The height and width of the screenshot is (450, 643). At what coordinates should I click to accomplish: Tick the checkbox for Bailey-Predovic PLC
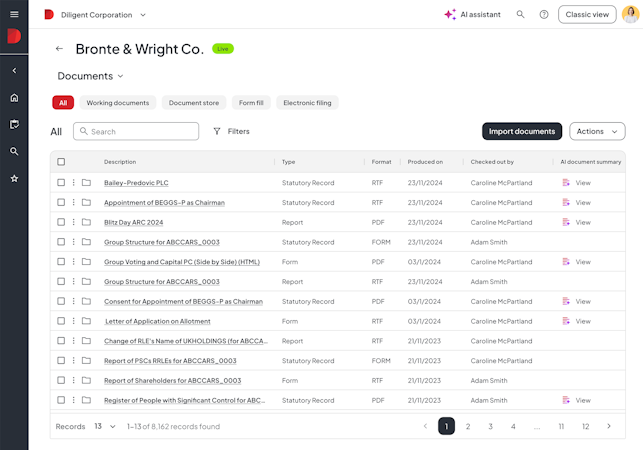point(61,183)
